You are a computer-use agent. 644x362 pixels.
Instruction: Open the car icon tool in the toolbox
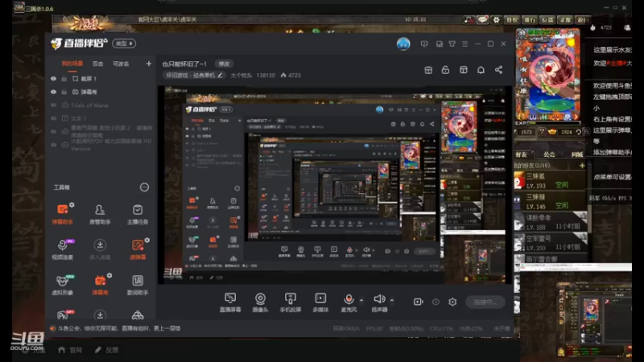click(138, 315)
